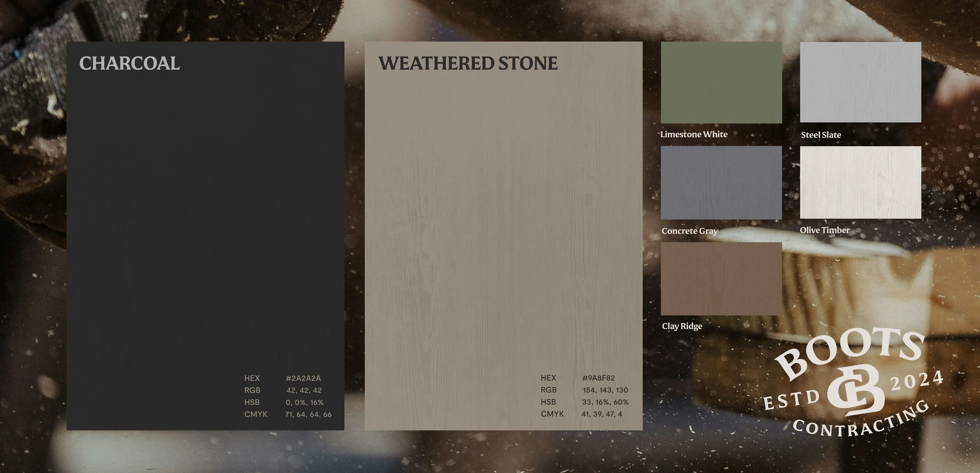Click the green swatch above Limestone White
Image resolution: width=980 pixels, height=473 pixels.
tap(721, 82)
